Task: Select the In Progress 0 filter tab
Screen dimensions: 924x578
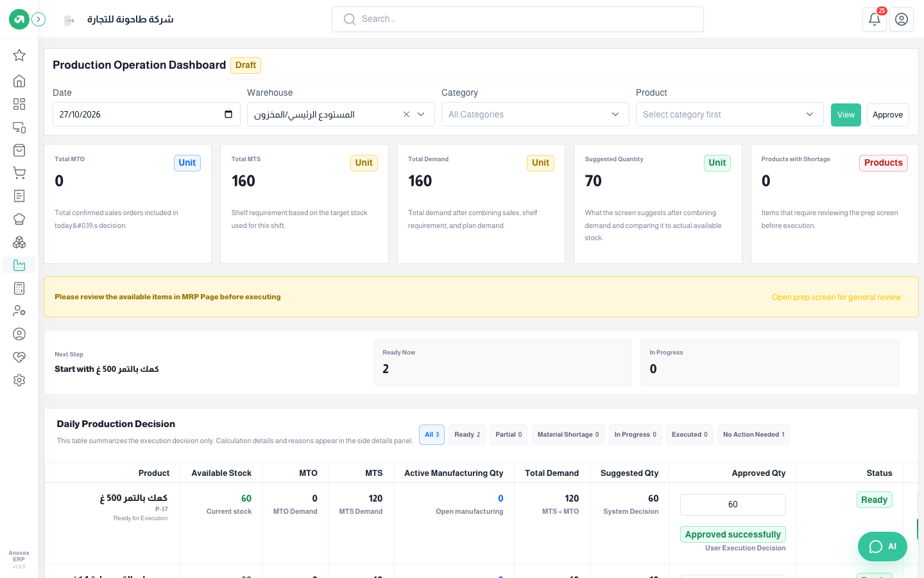Action: 635,435
